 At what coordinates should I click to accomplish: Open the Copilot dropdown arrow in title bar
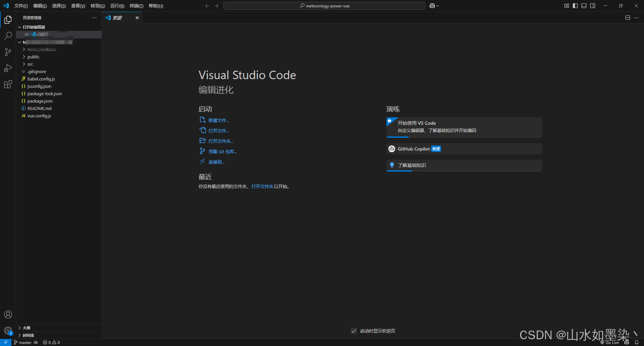(438, 6)
